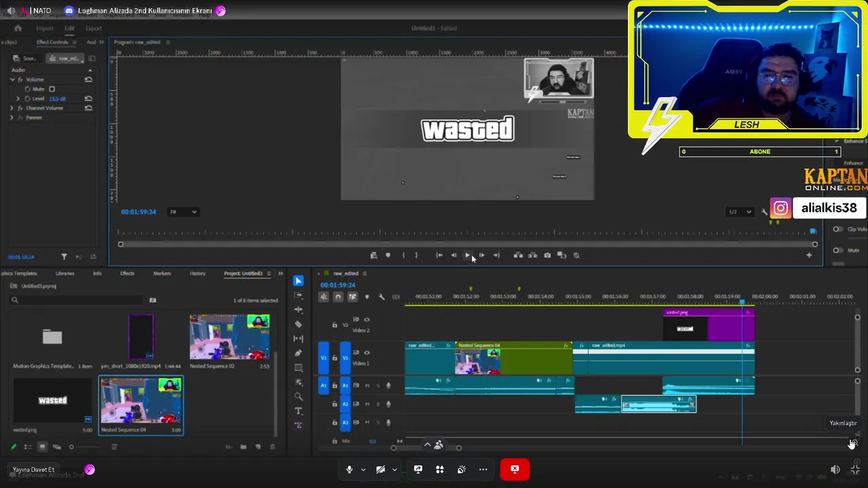Screen dimensions: 868x488
Task: Expand the Level property
Action: pos(18,98)
